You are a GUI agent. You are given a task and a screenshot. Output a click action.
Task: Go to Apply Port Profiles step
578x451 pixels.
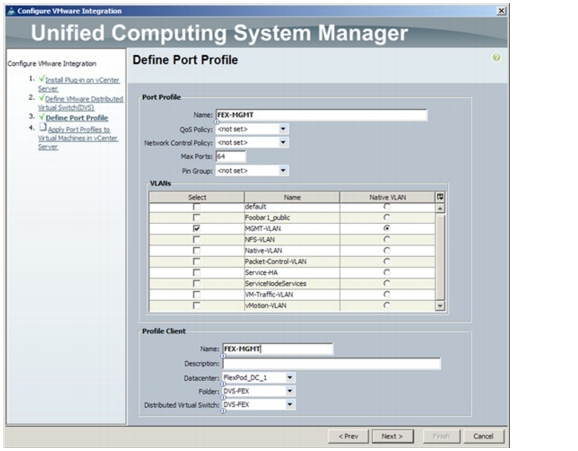coord(78,138)
